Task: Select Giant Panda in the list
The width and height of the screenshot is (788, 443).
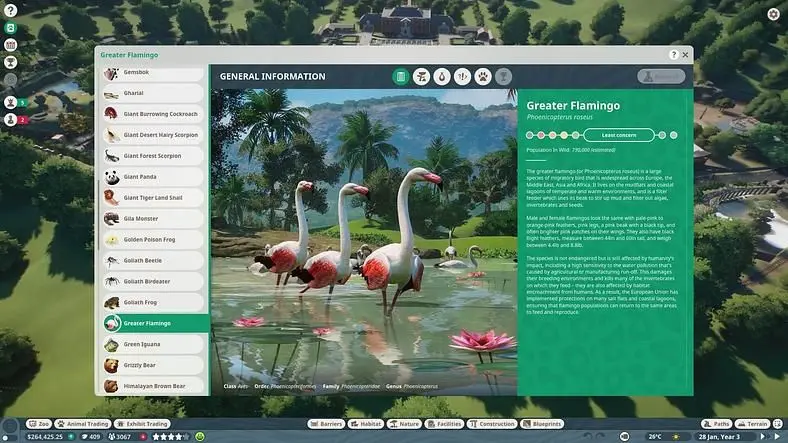Action: tap(153, 177)
